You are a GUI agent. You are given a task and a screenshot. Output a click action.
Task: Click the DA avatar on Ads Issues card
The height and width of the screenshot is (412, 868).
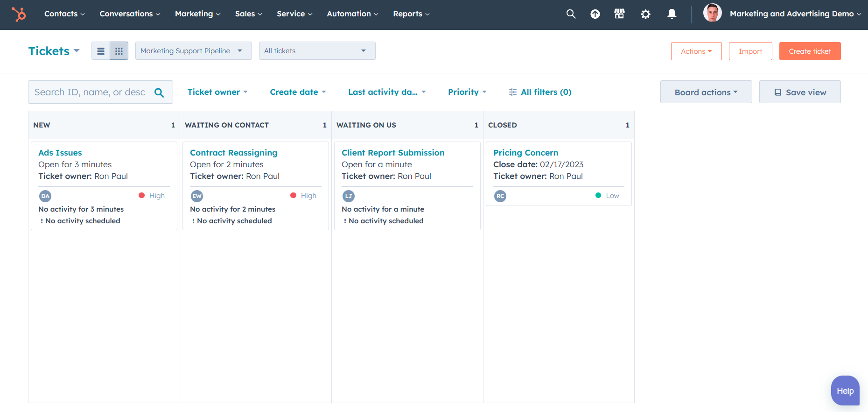[x=45, y=196]
